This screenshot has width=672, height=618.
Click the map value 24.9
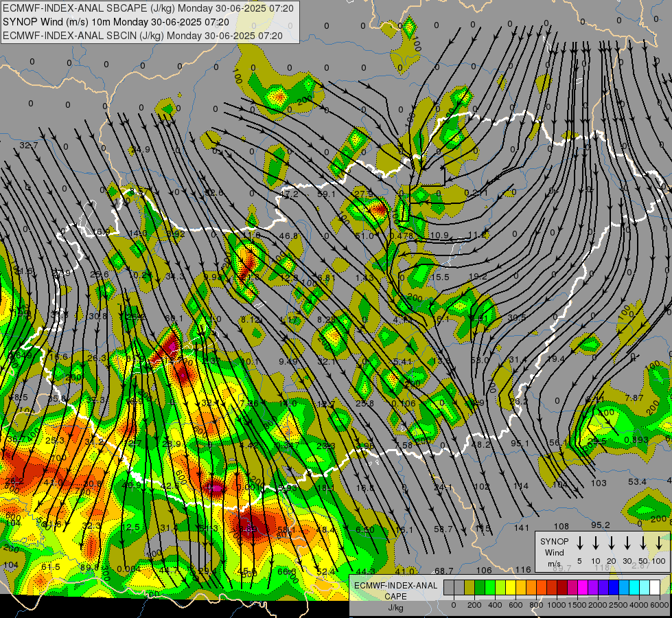[141, 149]
